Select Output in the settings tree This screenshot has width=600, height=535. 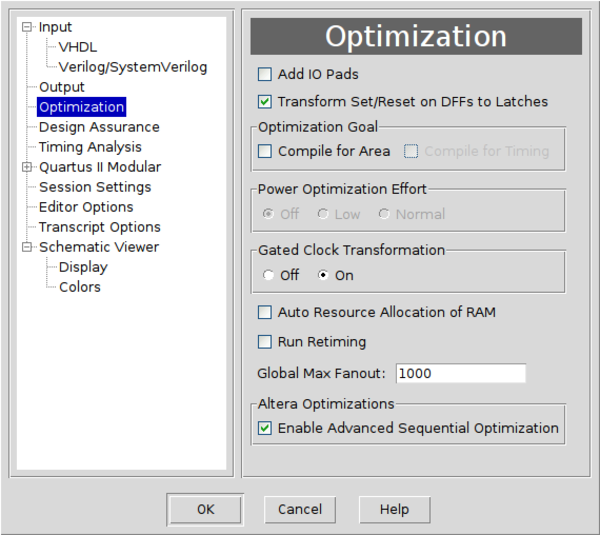62,87
